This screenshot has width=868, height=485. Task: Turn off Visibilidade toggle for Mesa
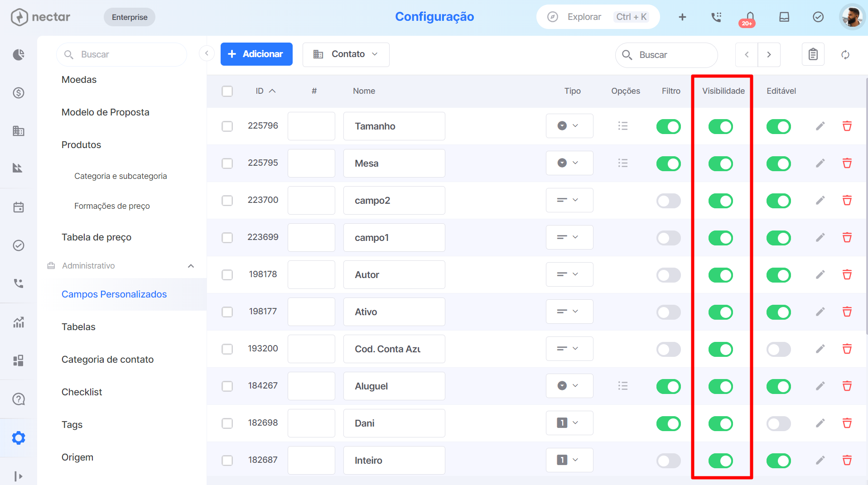[x=721, y=163]
